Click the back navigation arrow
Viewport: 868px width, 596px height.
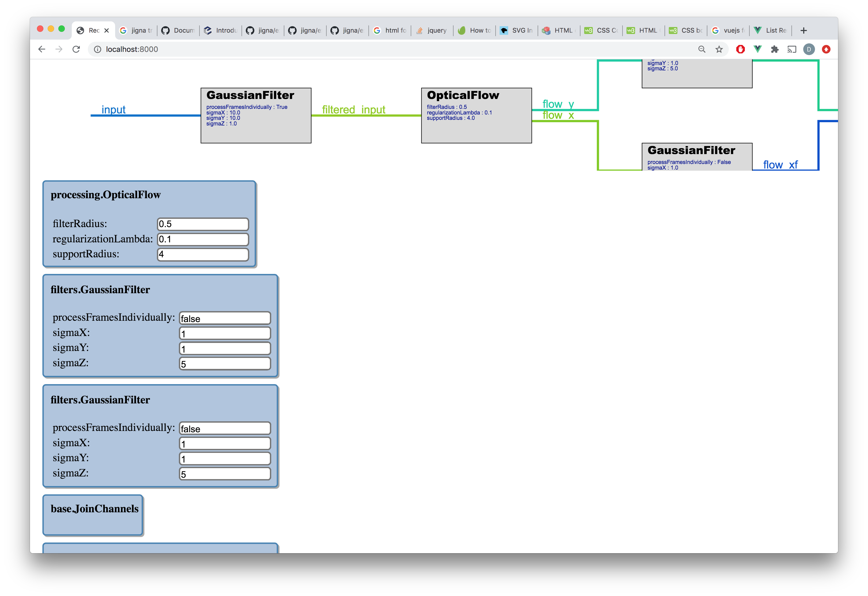[x=42, y=49]
